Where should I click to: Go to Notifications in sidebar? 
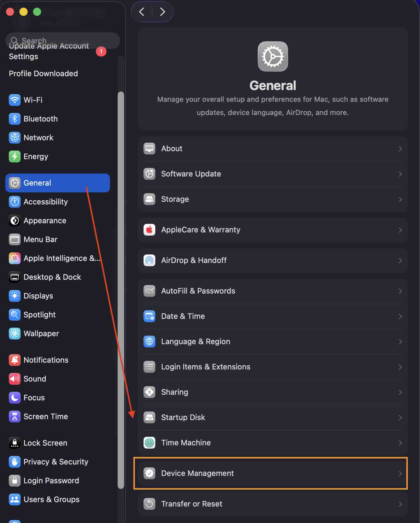coord(46,360)
